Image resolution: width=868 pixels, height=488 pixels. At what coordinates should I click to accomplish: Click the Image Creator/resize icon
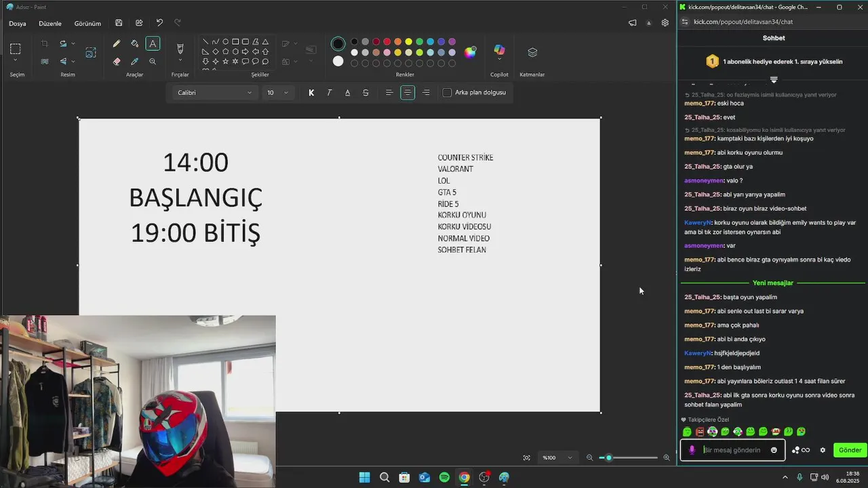pyautogui.click(x=91, y=52)
